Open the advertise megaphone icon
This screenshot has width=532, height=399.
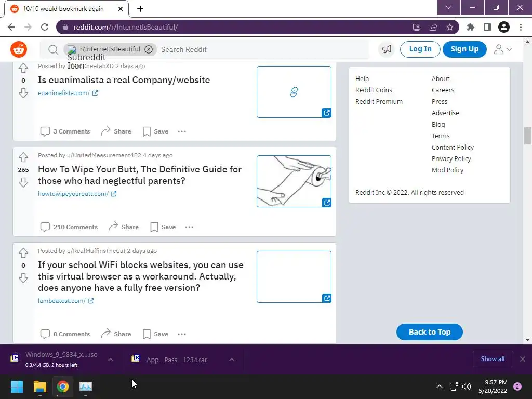click(x=387, y=49)
